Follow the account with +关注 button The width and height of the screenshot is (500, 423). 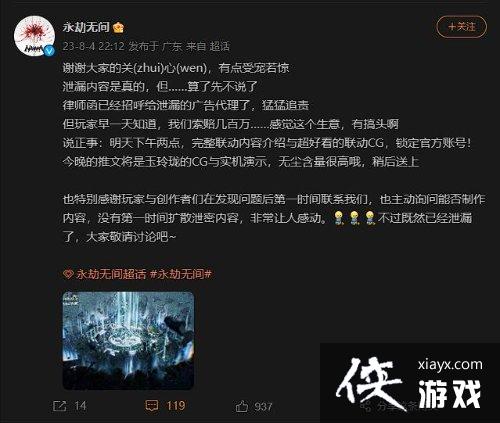tap(462, 27)
